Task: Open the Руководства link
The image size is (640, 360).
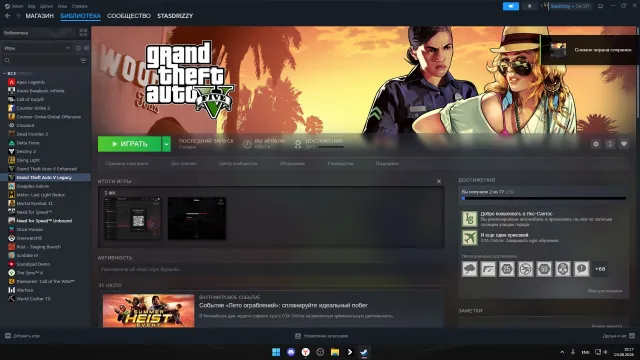Action: [340, 163]
